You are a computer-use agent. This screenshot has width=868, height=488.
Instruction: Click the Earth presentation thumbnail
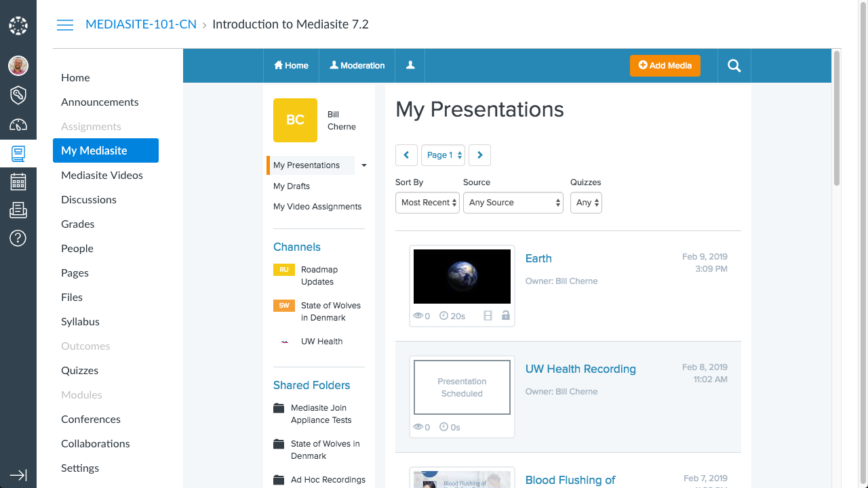(x=462, y=277)
